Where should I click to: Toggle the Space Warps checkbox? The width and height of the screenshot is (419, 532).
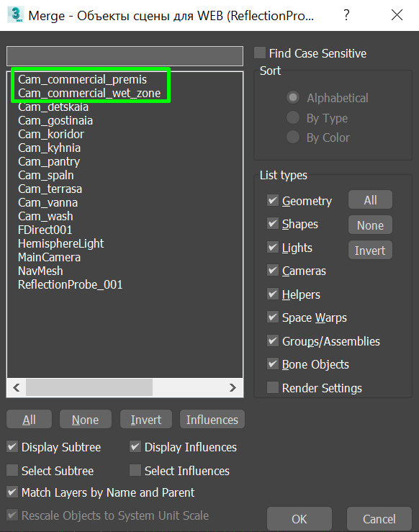(273, 317)
